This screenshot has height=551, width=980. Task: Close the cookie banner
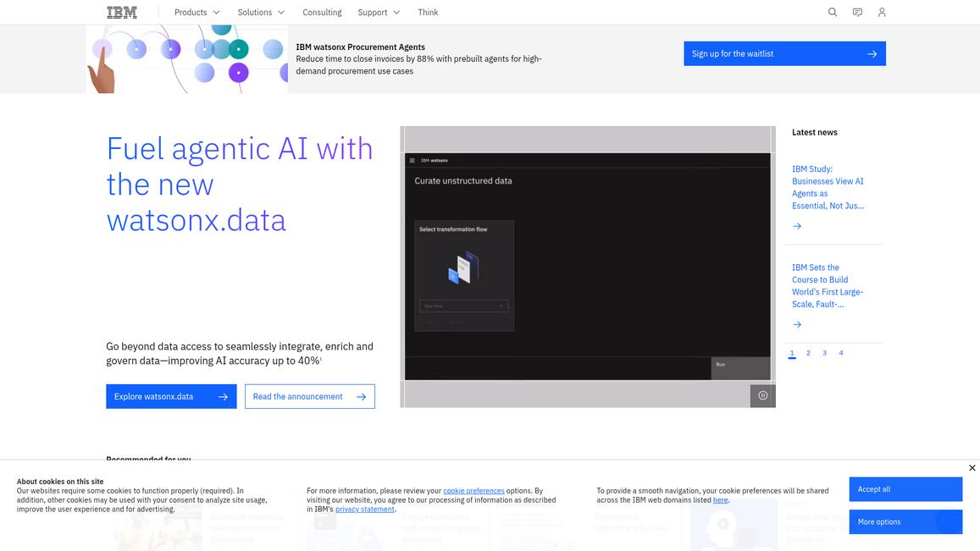click(972, 468)
